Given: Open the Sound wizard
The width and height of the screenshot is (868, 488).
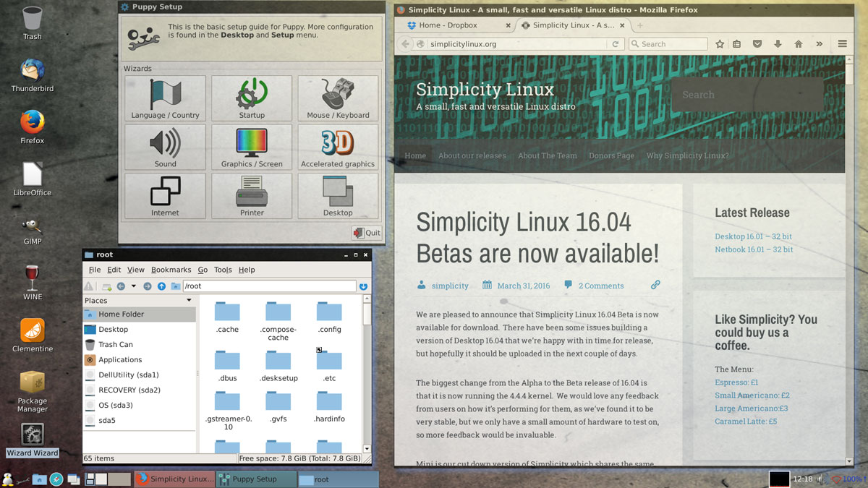Looking at the screenshot, I should click(x=165, y=147).
